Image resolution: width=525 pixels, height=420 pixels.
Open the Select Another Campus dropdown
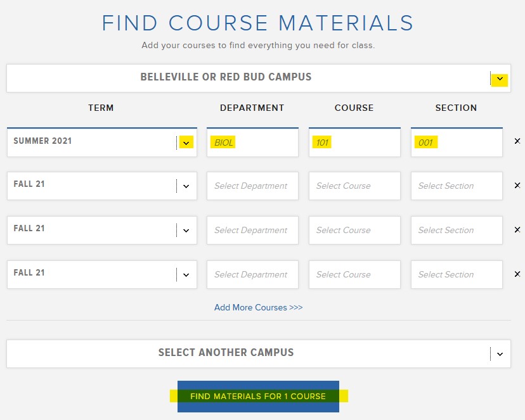click(x=500, y=354)
